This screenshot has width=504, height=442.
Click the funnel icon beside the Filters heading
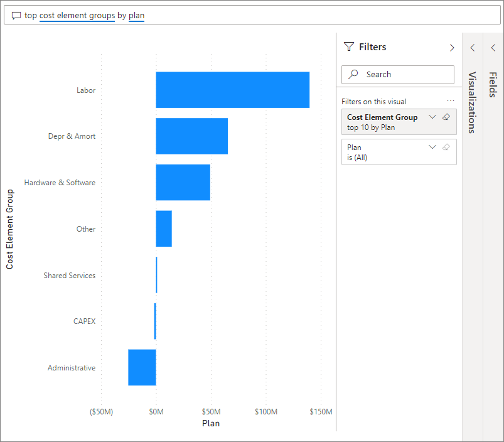coord(348,46)
